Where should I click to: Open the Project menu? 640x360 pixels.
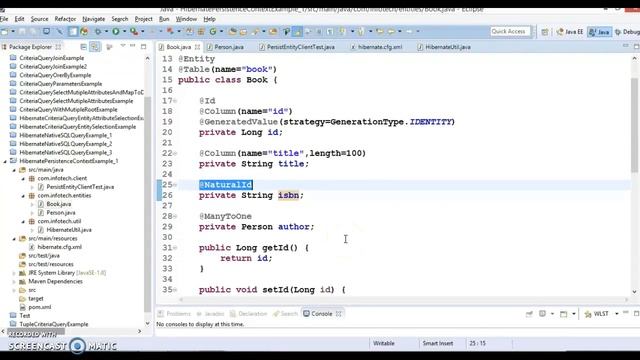coord(143,19)
